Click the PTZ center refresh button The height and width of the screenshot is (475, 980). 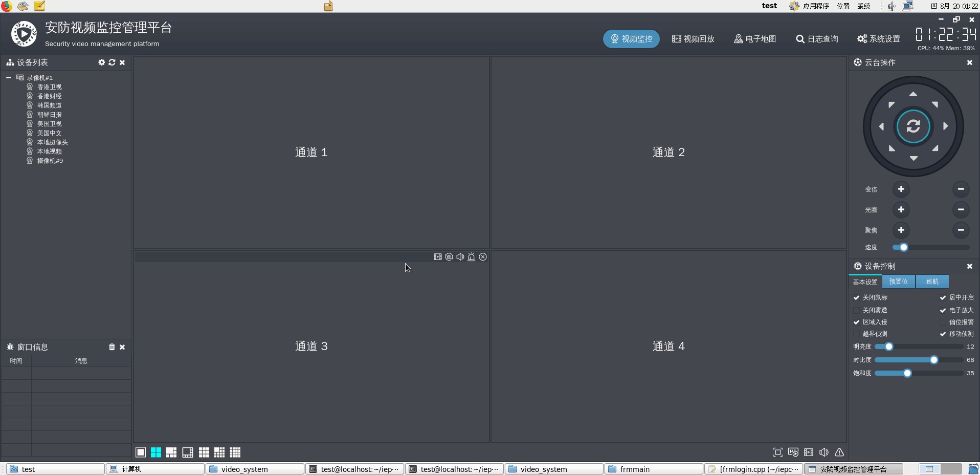913,126
